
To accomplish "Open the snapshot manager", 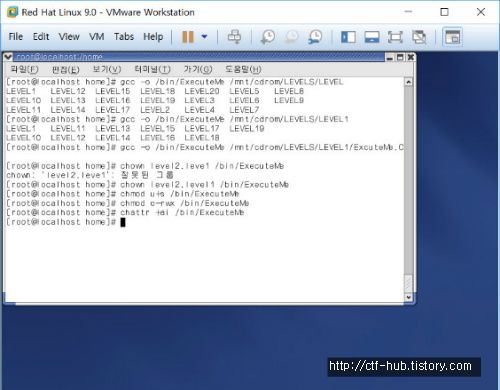I will click(x=315, y=37).
